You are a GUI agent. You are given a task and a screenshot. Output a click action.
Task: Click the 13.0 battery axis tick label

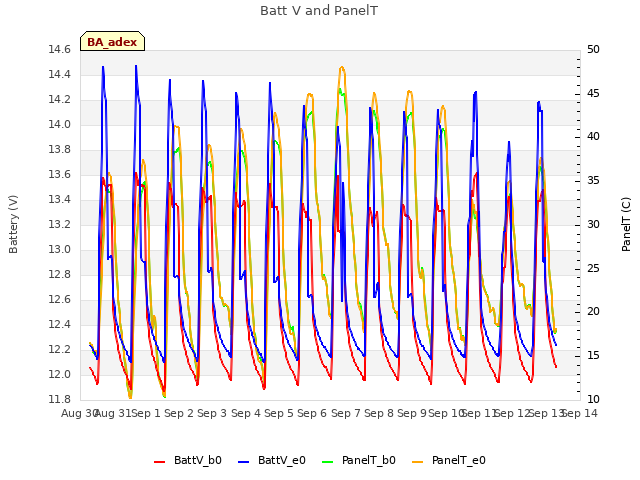click(x=59, y=249)
